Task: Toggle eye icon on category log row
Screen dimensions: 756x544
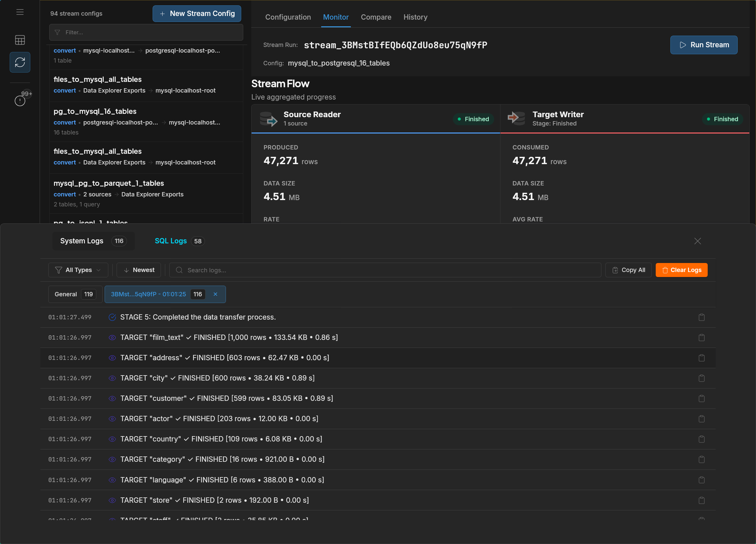Action: [112, 459]
